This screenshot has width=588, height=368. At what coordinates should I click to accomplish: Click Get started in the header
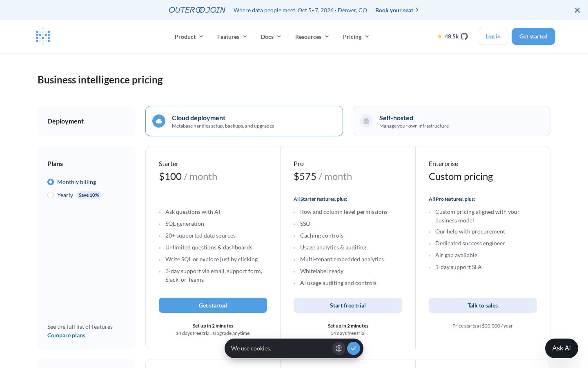coord(533,36)
